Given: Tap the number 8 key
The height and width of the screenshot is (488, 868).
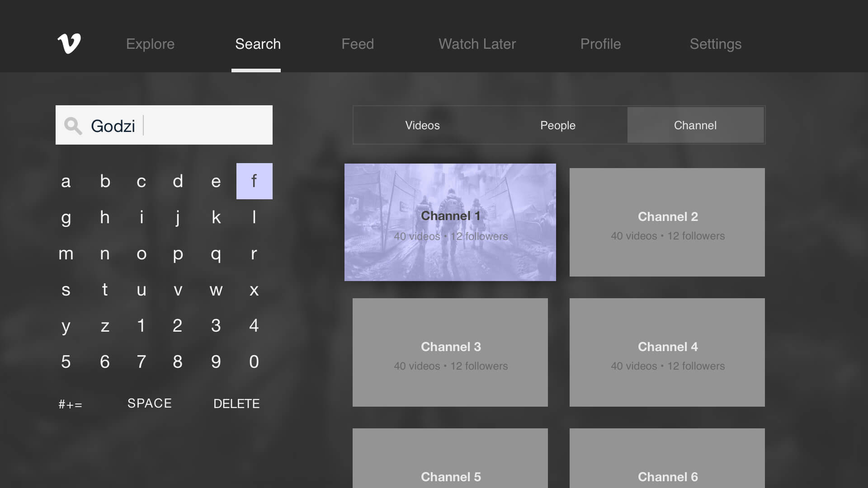Looking at the screenshot, I should click(x=178, y=362).
